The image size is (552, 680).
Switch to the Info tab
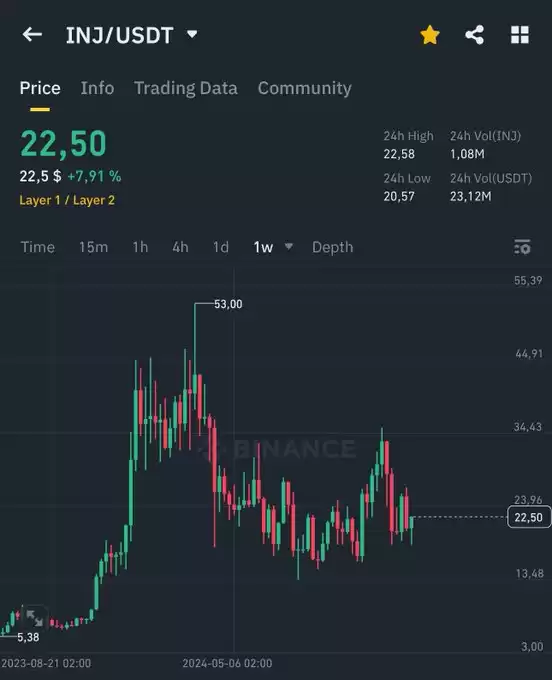(x=97, y=88)
